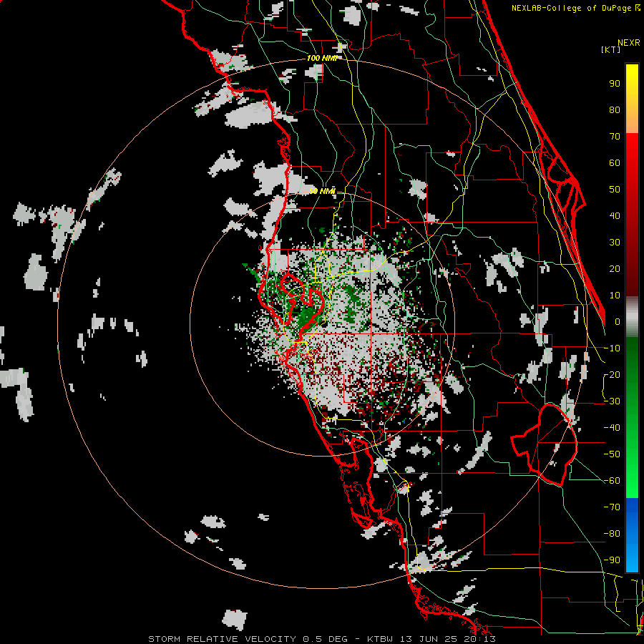This screenshot has width=644, height=644.
Task: Click the -70 knot scale label
Action: tap(612, 507)
